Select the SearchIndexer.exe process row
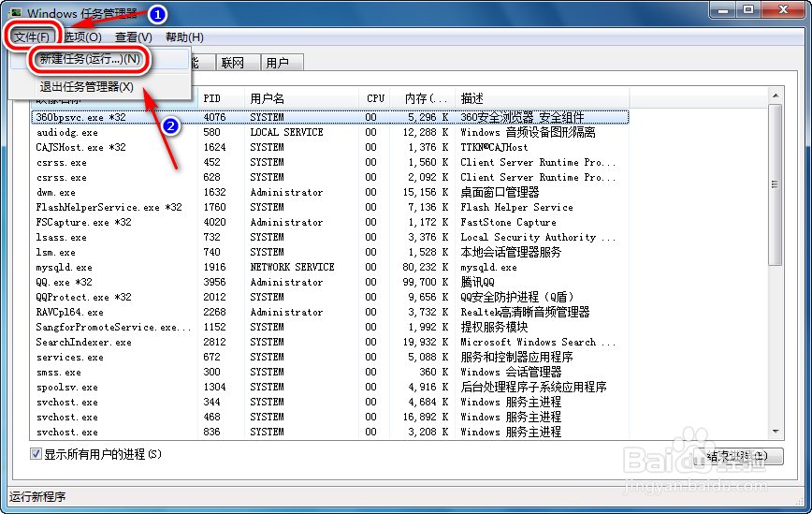Image resolution: width=812 pixels, height=514 pixels. (330, 342)
